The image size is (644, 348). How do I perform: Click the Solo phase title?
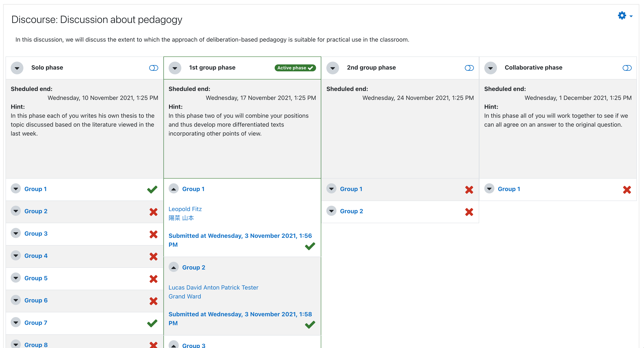(x=47, y=68)
